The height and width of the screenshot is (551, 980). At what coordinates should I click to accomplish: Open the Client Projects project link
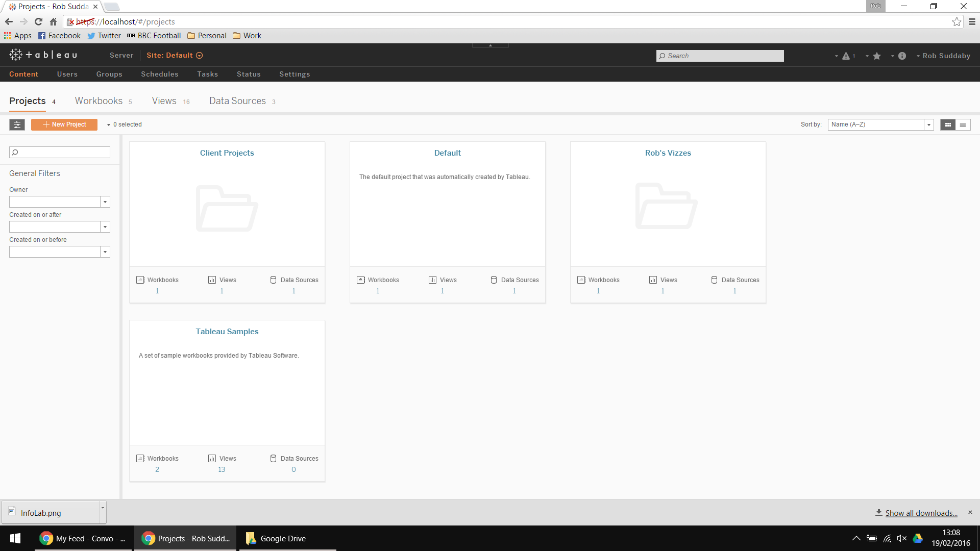click(x=227, y=153)
